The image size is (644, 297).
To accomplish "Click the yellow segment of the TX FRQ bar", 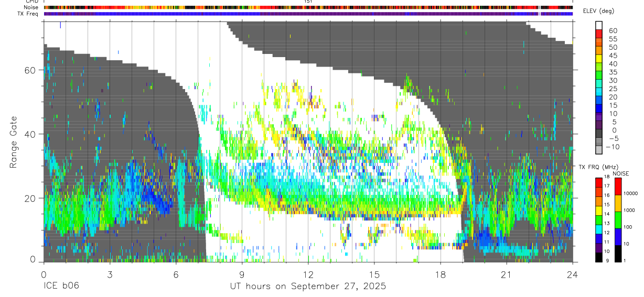I will (598, 211).
